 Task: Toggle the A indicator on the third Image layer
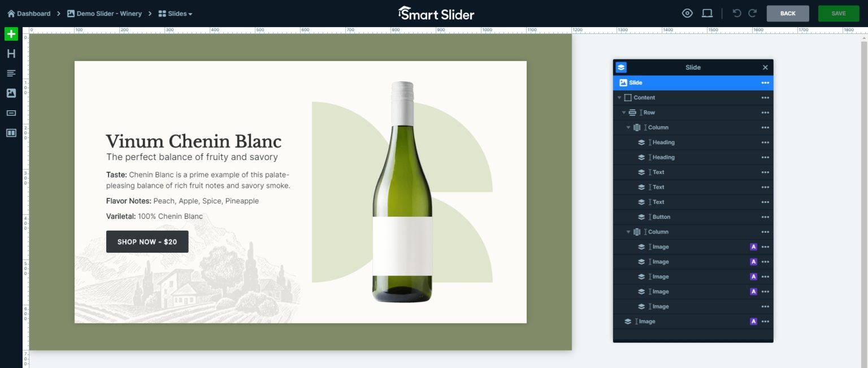753,276
